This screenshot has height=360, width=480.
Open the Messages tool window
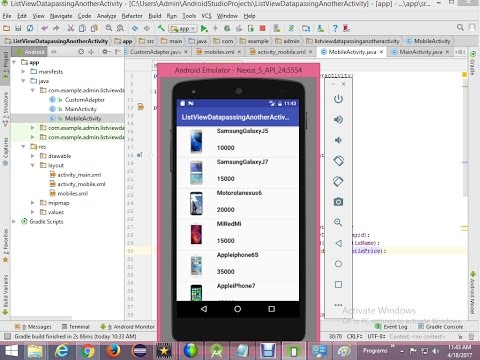pyautogui.click(x=33, y=327)
